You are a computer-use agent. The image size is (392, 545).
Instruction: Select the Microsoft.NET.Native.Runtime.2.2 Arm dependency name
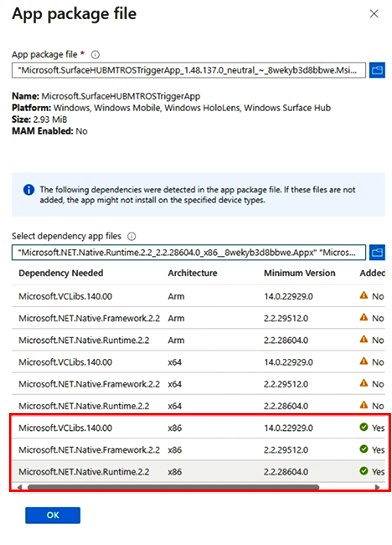point(84,340)
